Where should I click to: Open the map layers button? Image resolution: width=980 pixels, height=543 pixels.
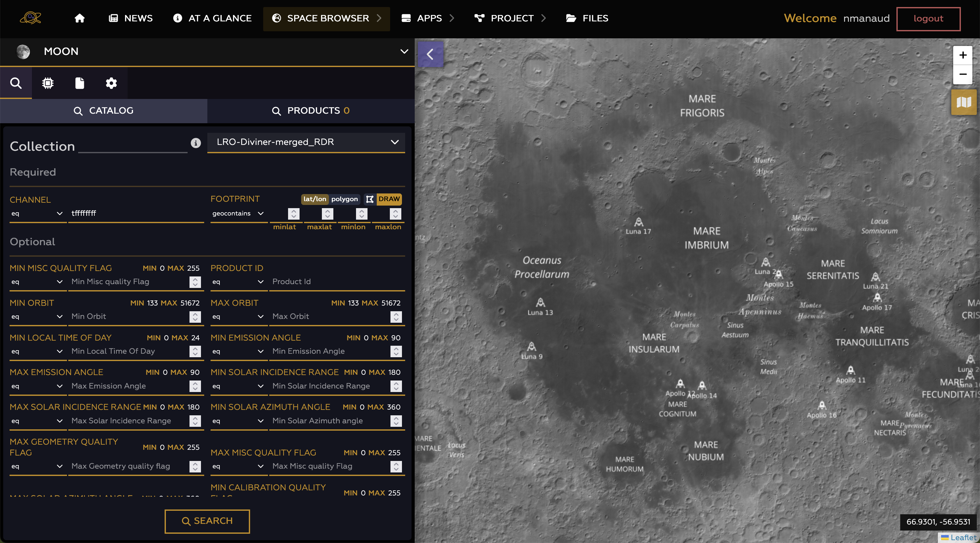964,102
